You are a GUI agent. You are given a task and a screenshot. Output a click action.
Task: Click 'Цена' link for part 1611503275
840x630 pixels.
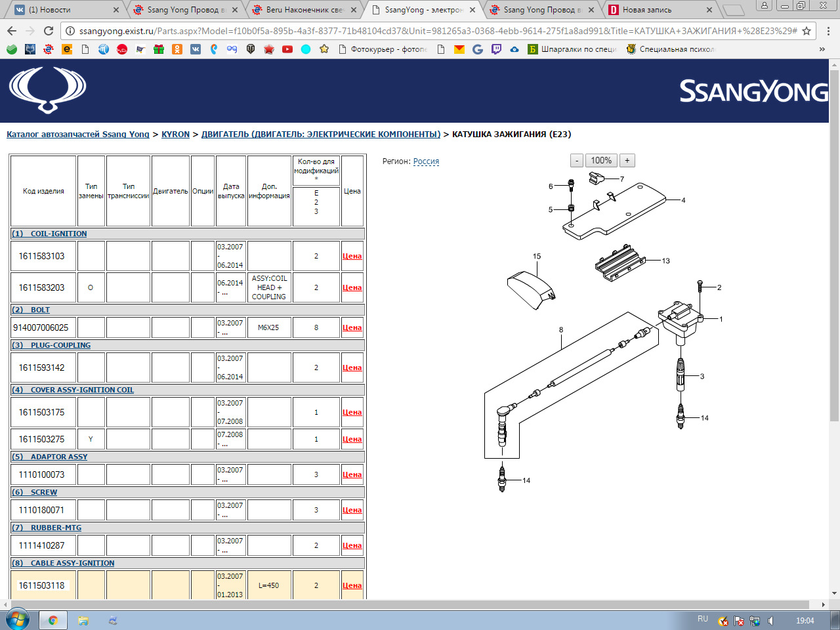(x=352, y=439)
